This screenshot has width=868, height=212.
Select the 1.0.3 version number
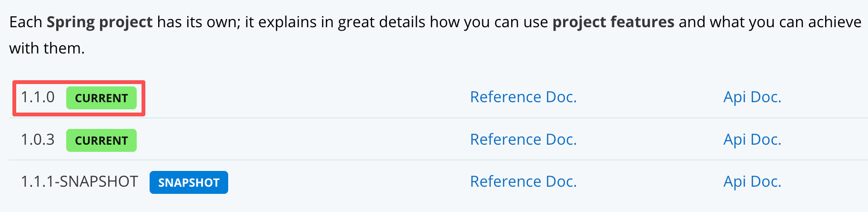(38, 140)
